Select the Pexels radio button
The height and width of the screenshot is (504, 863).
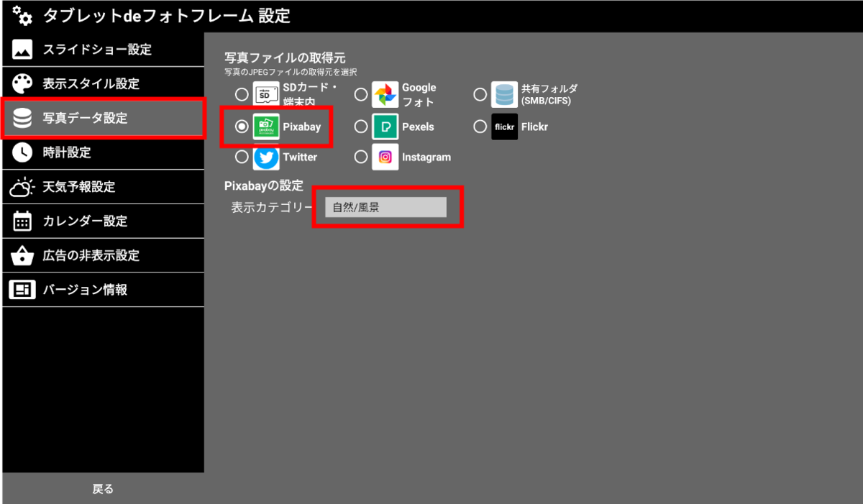[361, 127]
